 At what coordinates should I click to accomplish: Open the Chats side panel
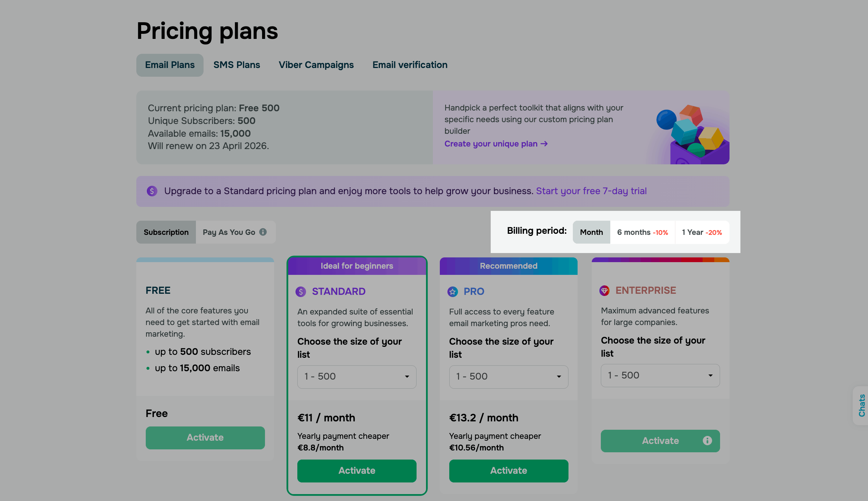(861, 405)
